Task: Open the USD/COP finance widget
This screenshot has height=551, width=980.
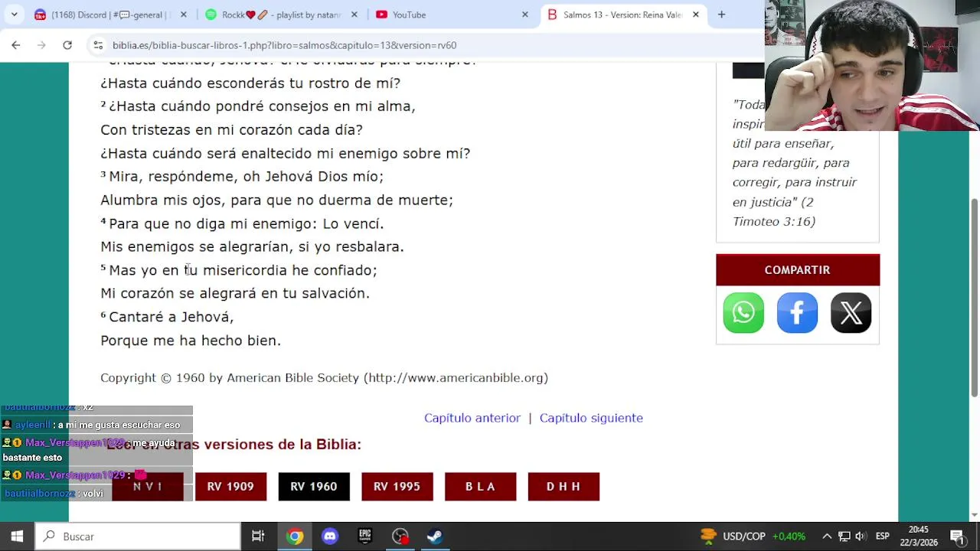Action: (753, 536)
